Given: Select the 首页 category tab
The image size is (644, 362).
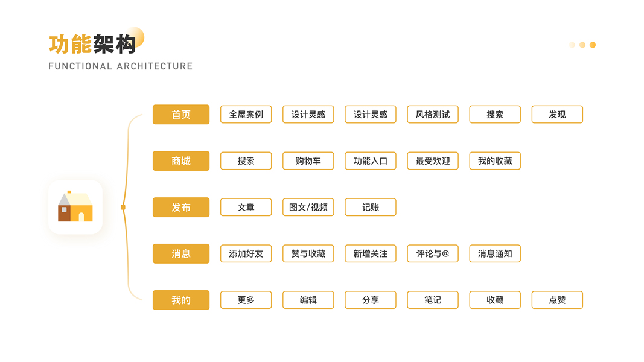Looking at the screenshot, I should coord(181,115).
